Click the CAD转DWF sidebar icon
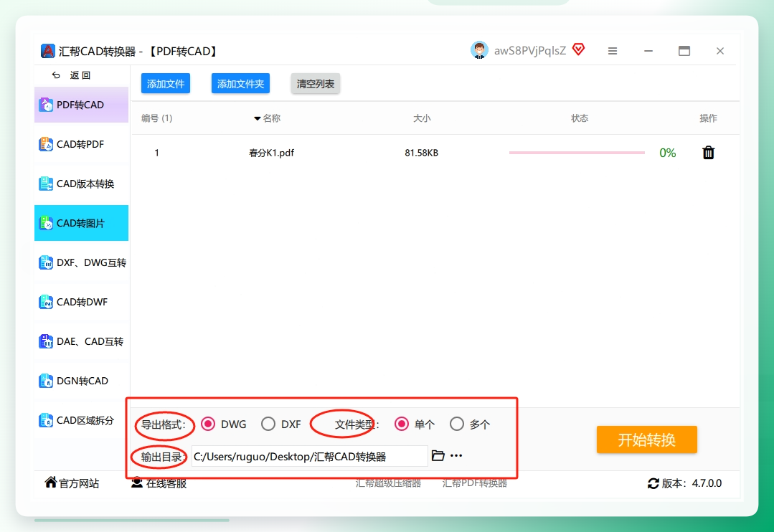This screenshot has height=532, width=774. [46, 302]
